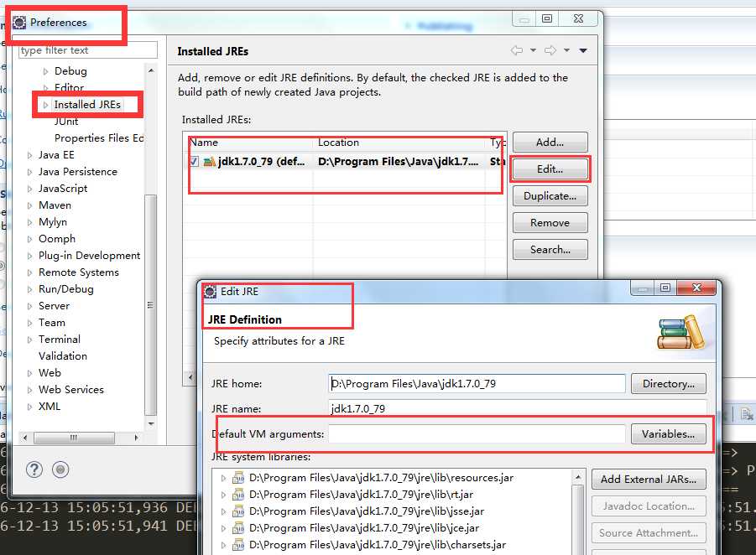Expand the Web Services tree node
This screenshot has width=756, height=555.
pos(30,390)
